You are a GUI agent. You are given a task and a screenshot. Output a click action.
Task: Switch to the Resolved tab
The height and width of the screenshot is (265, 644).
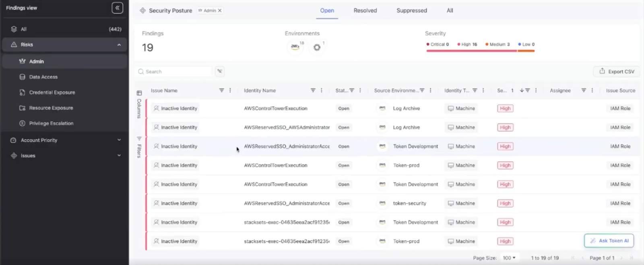[x=365, y=10]
